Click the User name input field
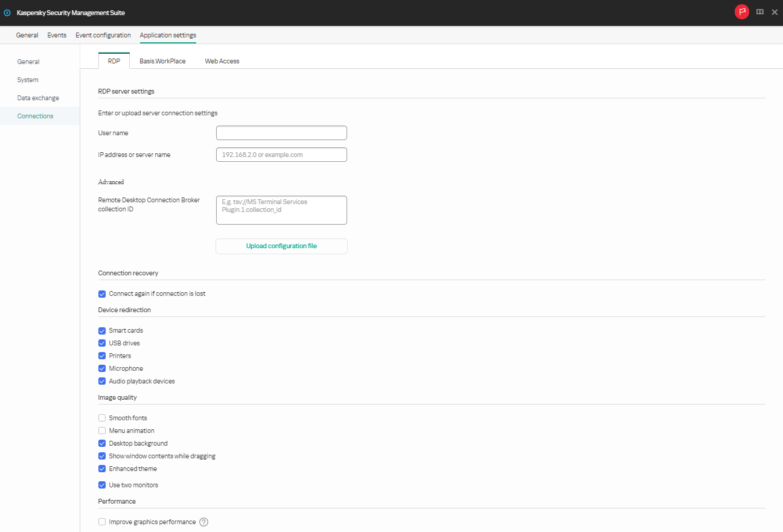The width and height of the screenshot is (783, 532). coord(281,132)
